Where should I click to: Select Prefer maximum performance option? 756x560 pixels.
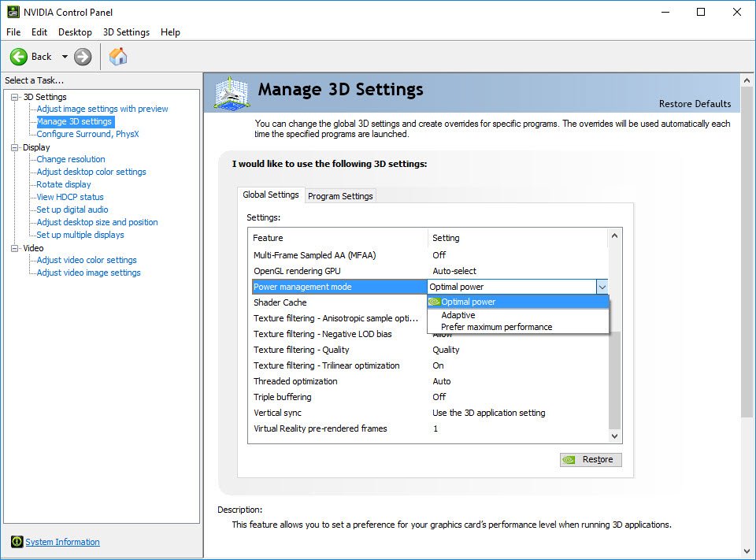pyautogui.click(x=496, y=327)
